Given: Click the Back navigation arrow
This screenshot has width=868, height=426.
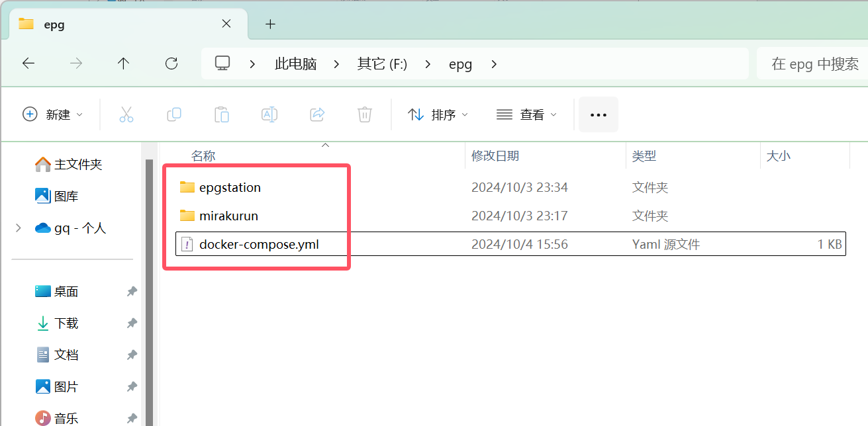Looking at the screenshot, I should click(28, 64).
